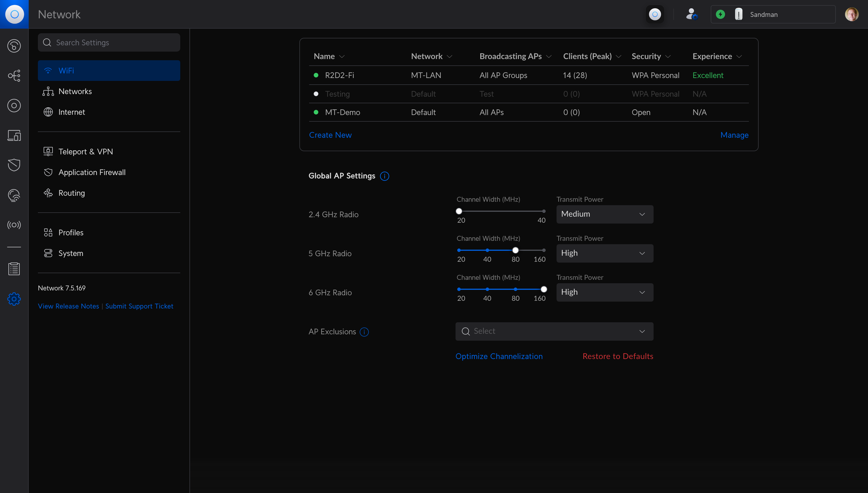Click the Global AP Settings info icon
Viewport: 868px width, 493px height.
point(385,176)
